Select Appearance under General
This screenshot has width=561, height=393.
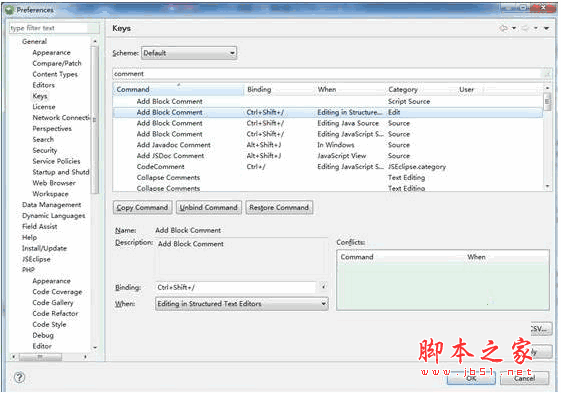pyautogui.click(x=52, y=53)
